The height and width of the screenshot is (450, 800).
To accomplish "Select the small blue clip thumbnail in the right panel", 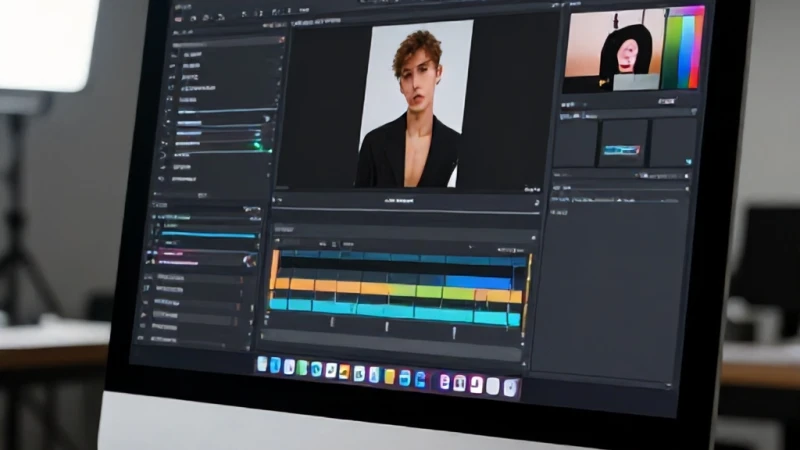I will tap(621, 150).
